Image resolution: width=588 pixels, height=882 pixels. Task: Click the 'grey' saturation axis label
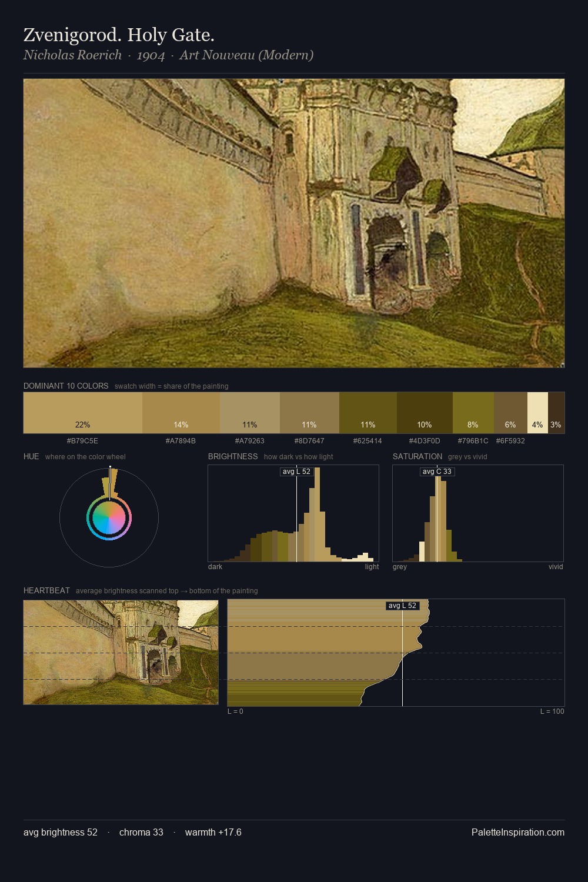click(x=400, y=567)
